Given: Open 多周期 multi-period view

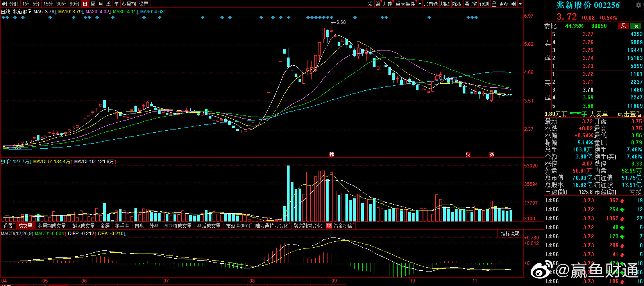Looking at the screenshot, I should click(x=129, y=4).
